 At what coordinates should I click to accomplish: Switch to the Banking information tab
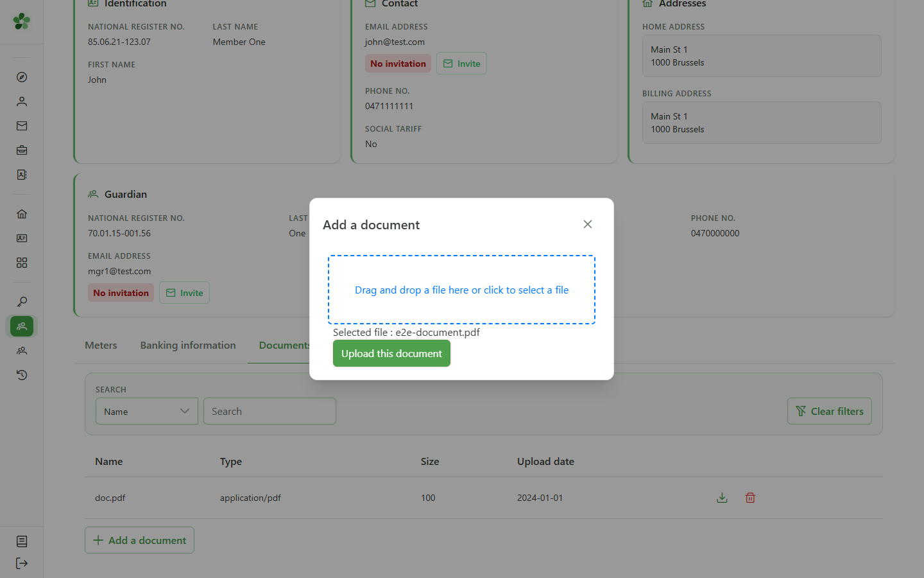tap(188, 346)
